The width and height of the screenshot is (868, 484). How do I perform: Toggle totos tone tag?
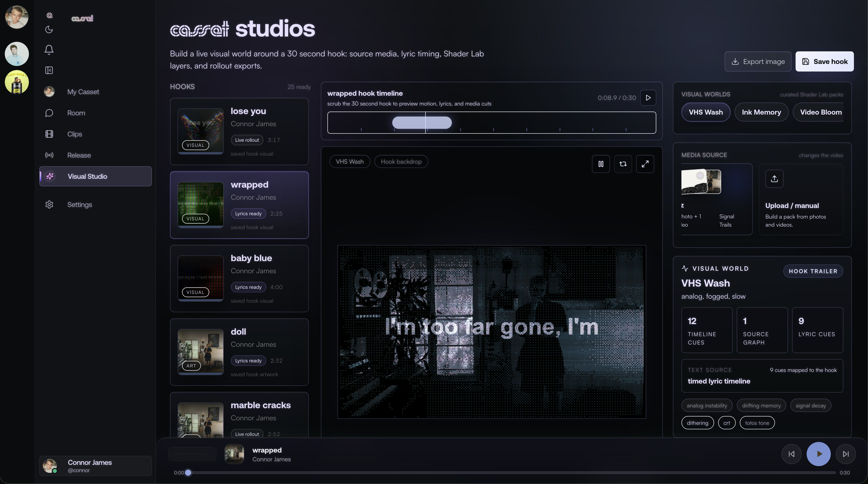[x=757, y=423]
